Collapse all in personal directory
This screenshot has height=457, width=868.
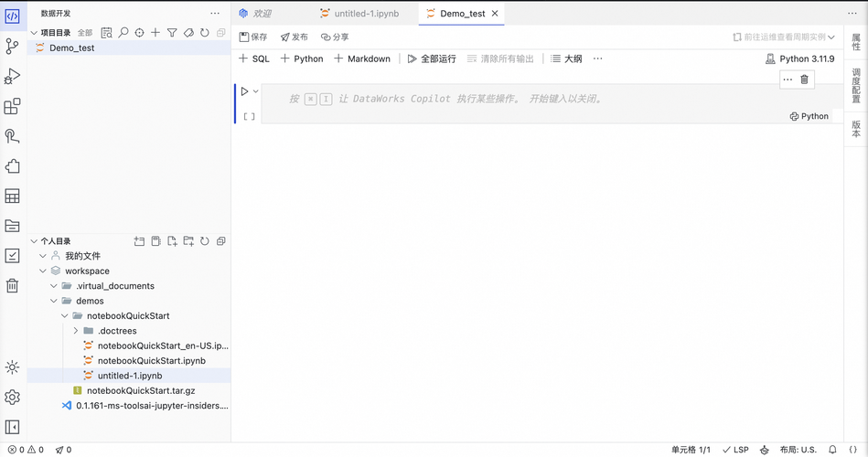coord(220,240)
